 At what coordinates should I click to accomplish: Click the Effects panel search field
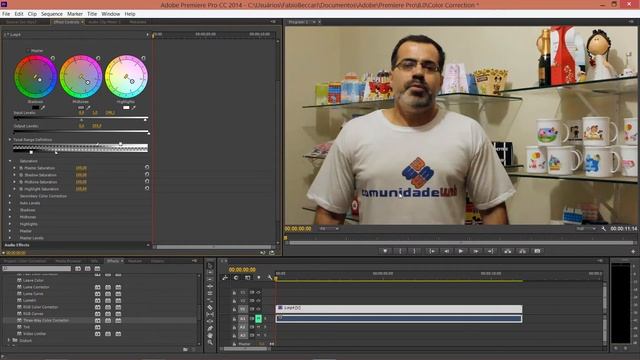(37, 269)
